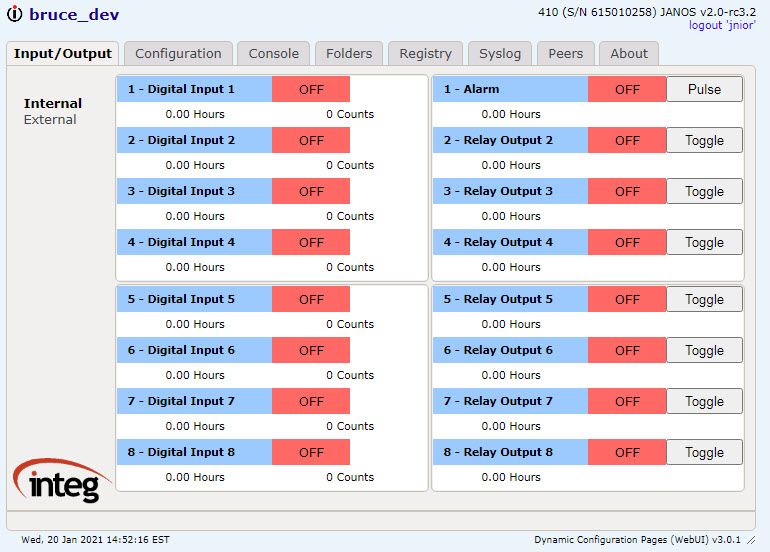Toggle Relay Output 4

click(704, 243)
